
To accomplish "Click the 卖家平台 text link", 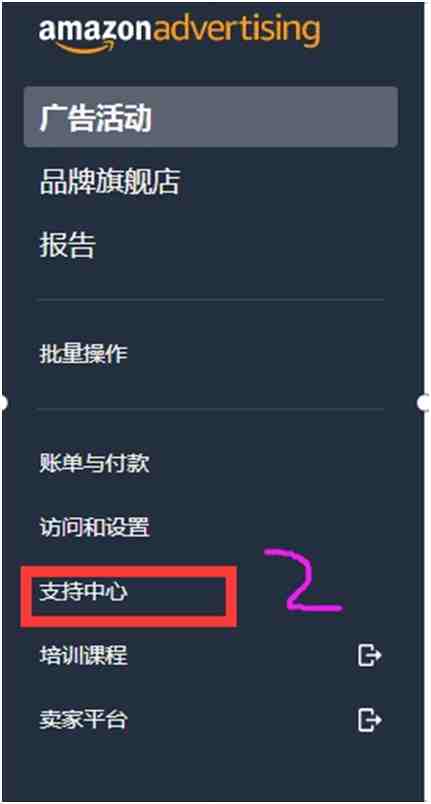I will pyautogui.click(x=84, y=720).
